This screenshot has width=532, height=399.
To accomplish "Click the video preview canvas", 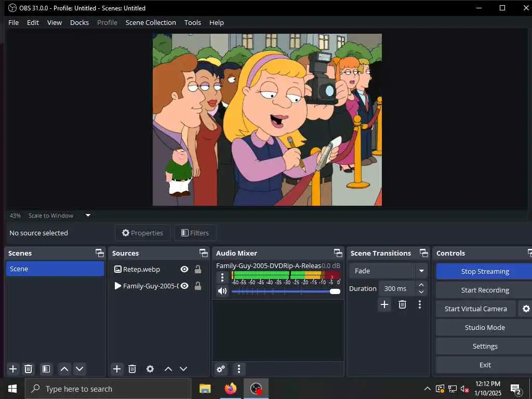I will [267, 119].
